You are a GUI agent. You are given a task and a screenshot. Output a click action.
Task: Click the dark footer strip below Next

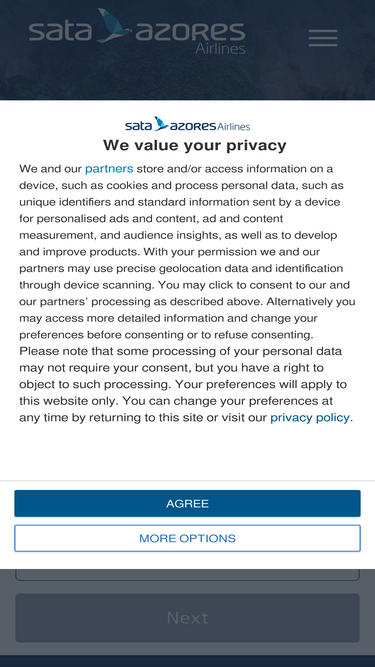[x=188, y=661]
